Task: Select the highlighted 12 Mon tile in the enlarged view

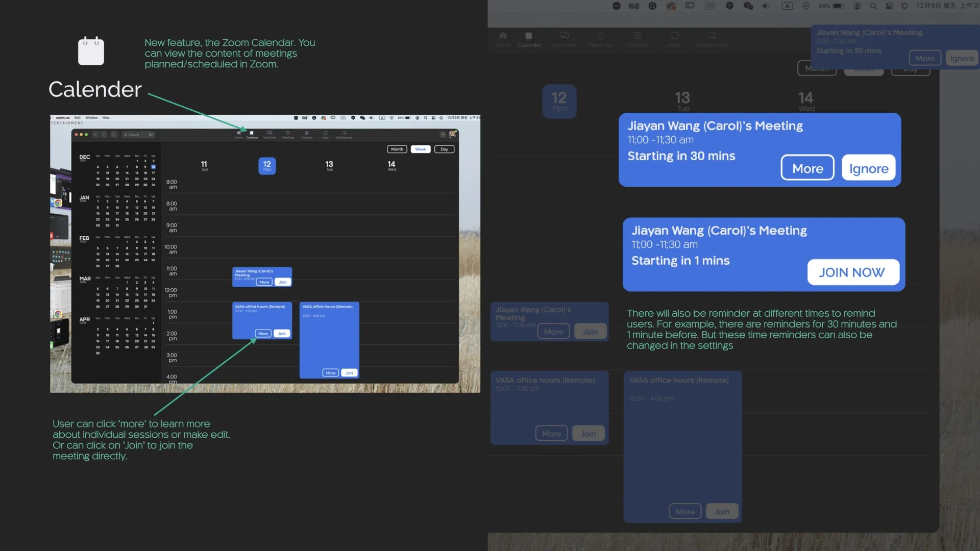Action: point(559,101)
